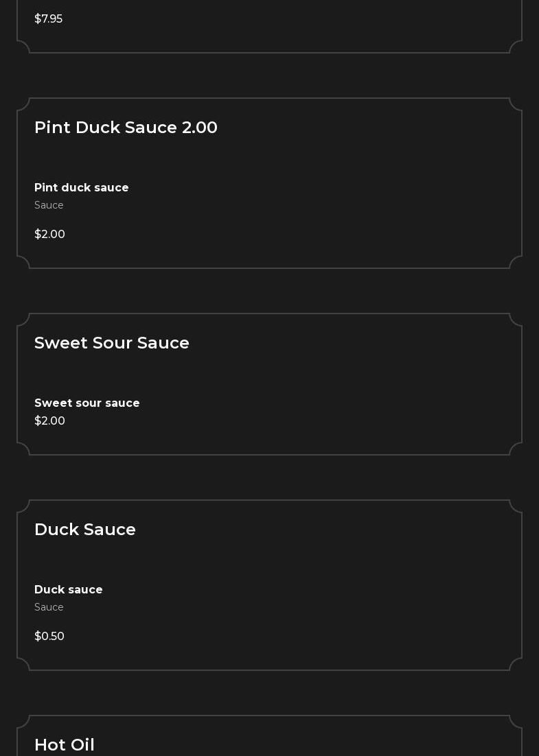Open the Pint Duck Sauce 2.00 heading
Image resolution: width=539 pixels, height=756 pixels.
(x=126, y=128)
